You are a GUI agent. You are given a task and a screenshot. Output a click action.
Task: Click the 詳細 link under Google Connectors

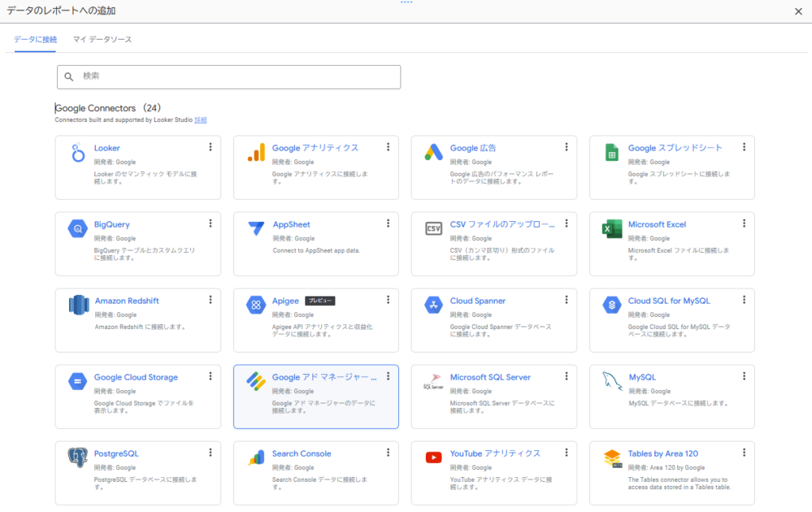click(x=201, y=120)
